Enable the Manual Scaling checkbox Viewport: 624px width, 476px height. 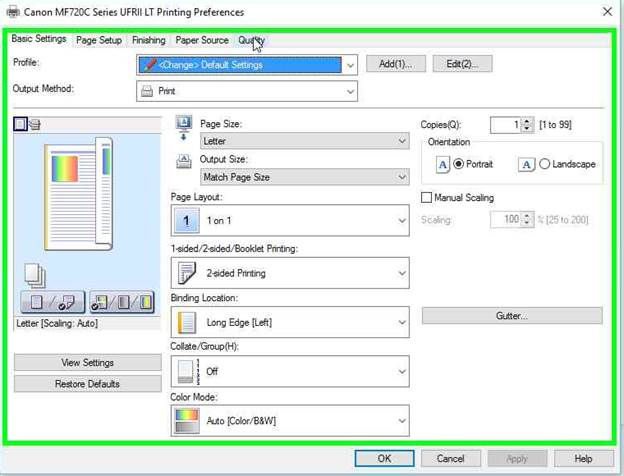click(x=428, y=198)
